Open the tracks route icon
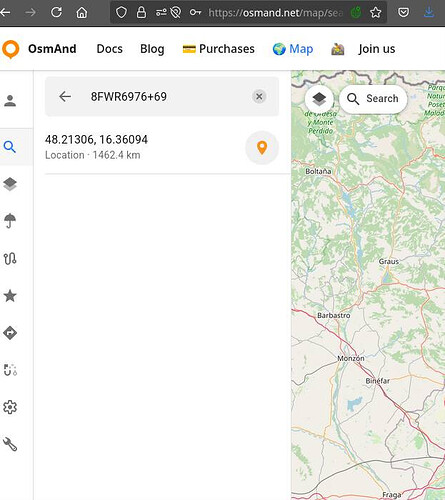 coord(10,258)
